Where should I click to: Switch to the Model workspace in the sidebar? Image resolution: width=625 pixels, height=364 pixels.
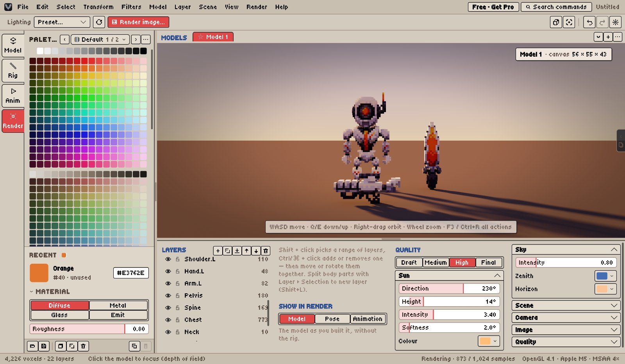[x=13, y=45]
